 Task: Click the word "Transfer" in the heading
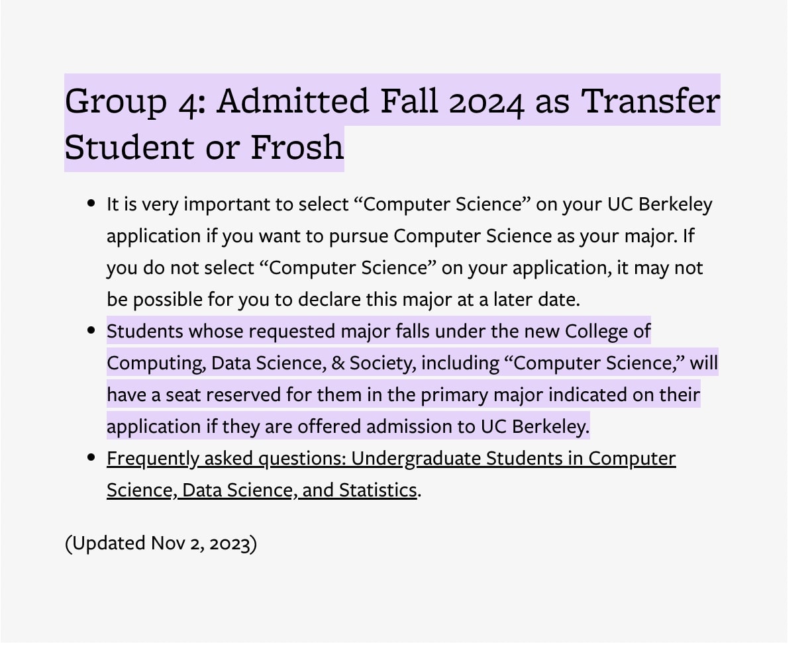coord(650,101)
